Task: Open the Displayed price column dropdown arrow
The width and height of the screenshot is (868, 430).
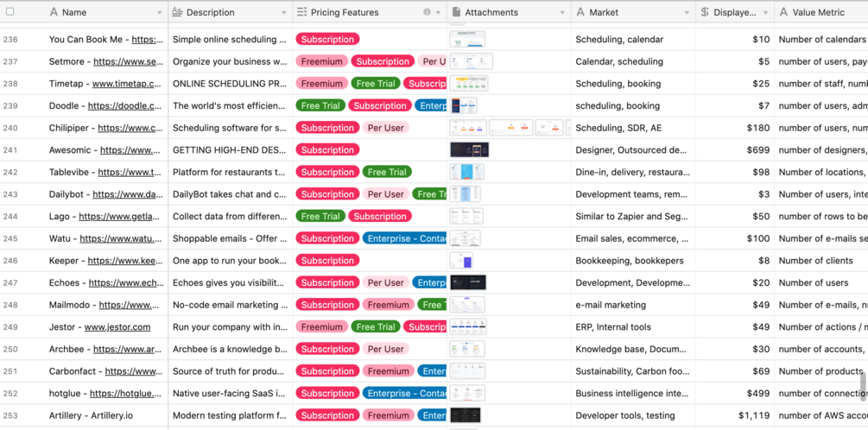Action: (x=765, y=13)
